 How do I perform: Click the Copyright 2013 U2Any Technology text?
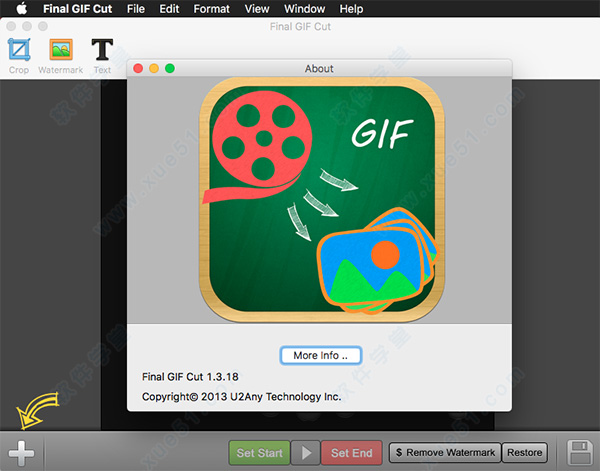coord(241,397)
